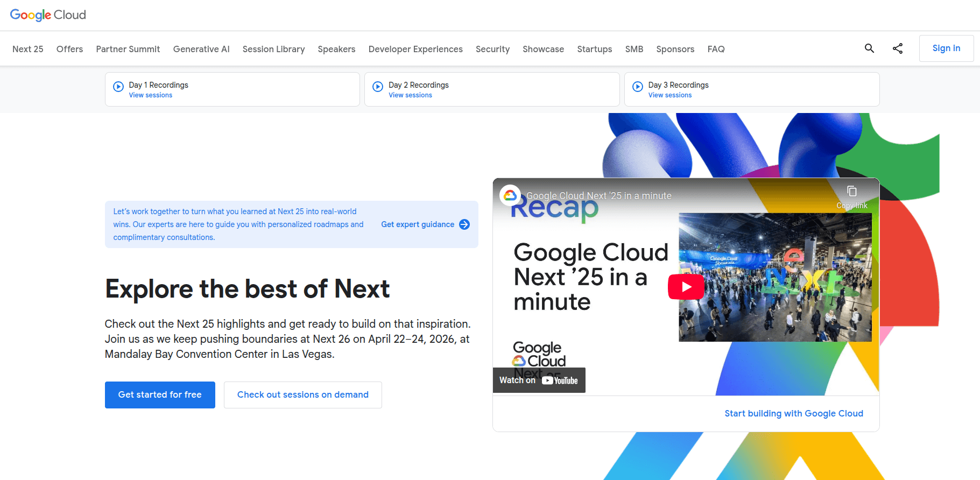
Task: Select Security in navigation bar
Action: 492,49
